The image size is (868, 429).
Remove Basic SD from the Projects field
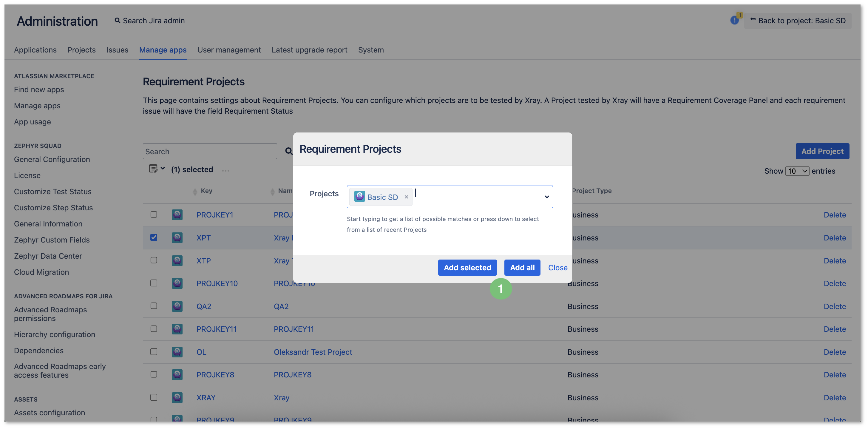pos(406,197)
